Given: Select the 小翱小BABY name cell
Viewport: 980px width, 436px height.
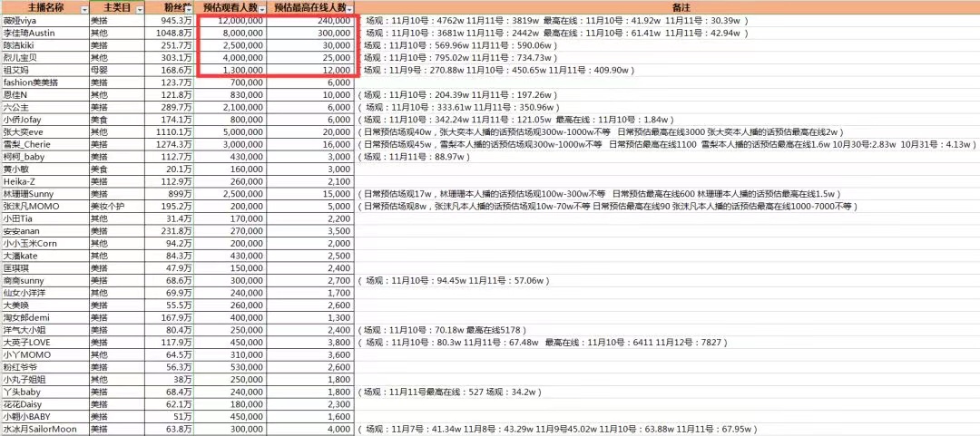Looking at the screenshot, I should click(45, 417).
